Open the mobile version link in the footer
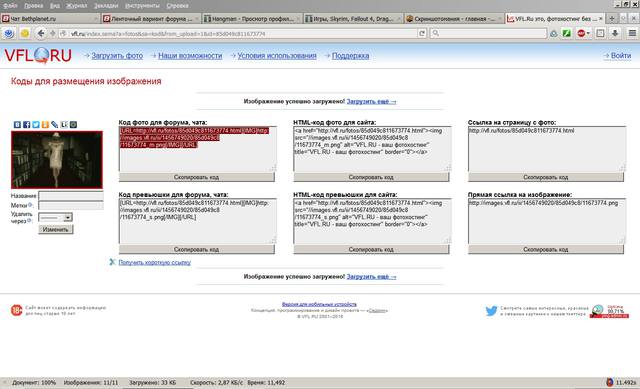Image resolution: width=640 pixels, height=389 pixels. [x=319, y=304]
